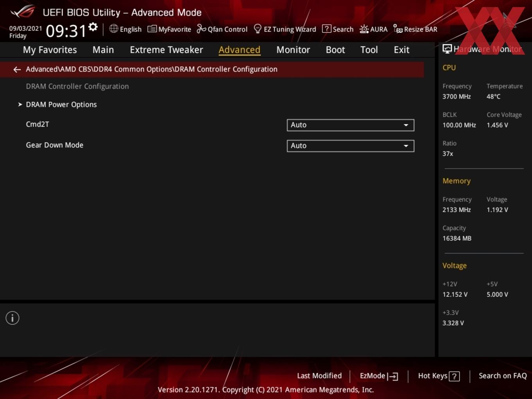Go back using the left arrow icon
This screenshot has height=399, width=532.
click(17, 69)
